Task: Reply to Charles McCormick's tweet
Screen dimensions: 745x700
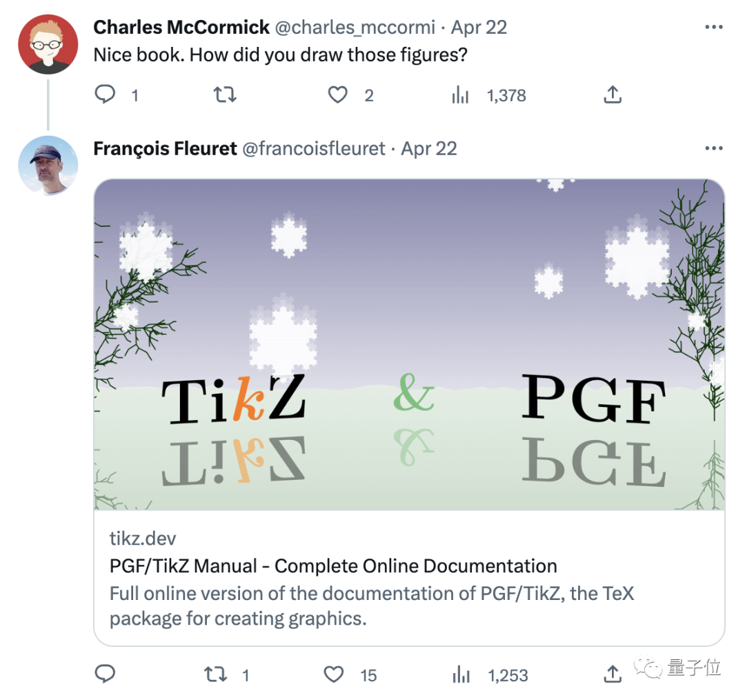Action: [x=105, y=94]
